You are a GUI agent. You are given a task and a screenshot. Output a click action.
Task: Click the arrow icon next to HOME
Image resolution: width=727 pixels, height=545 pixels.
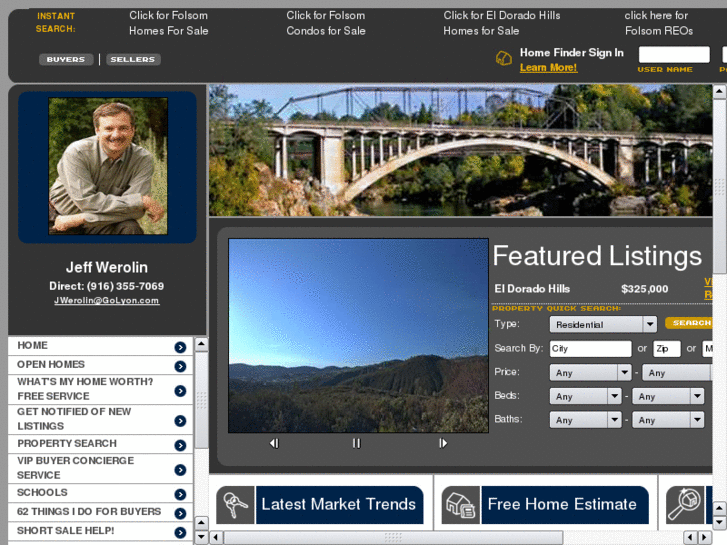pyautogui.click(x=180, y=347)
